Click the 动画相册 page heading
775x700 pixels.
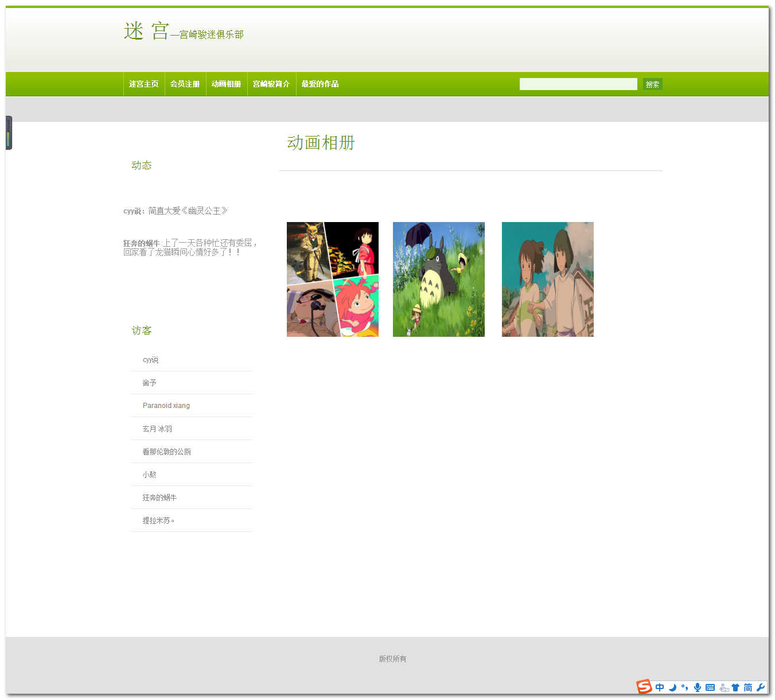(321, 142)
